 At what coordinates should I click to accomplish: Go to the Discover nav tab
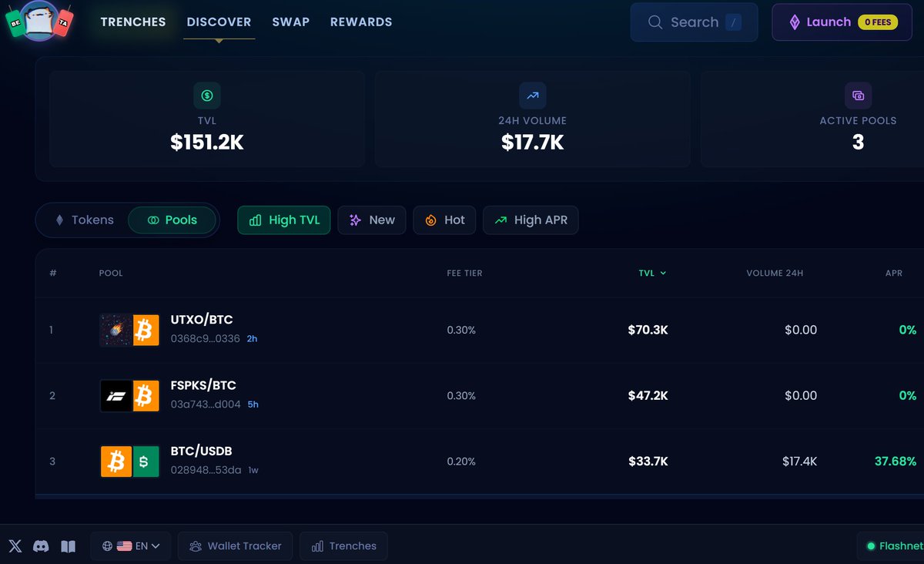tap(219, 22)
